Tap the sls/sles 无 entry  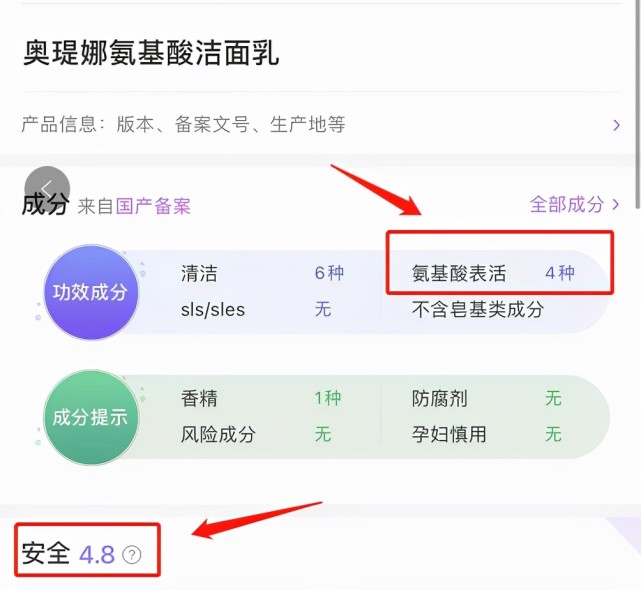pos(256,309)
